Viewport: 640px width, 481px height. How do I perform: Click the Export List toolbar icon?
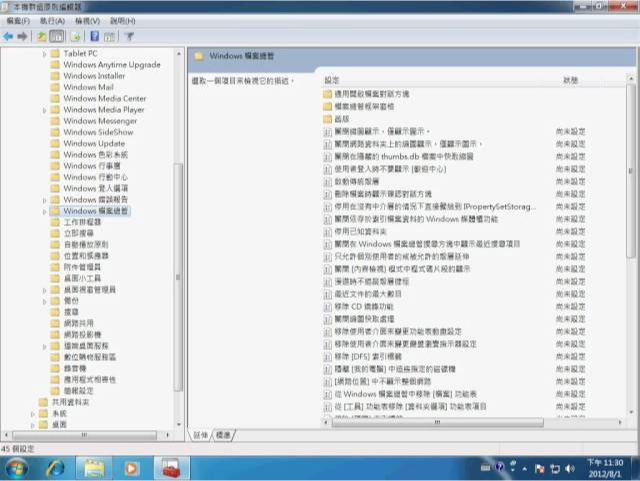pos(76,36)
